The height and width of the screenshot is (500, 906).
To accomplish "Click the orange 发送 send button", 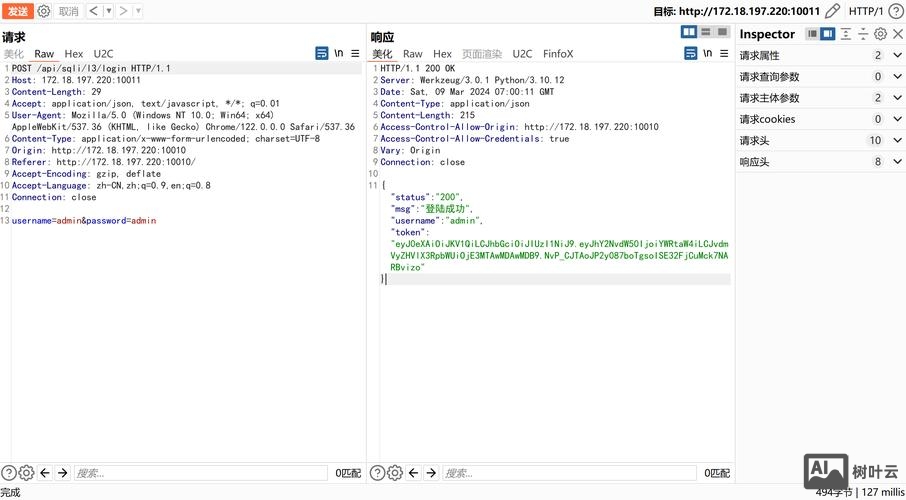I will pos(18,11).
